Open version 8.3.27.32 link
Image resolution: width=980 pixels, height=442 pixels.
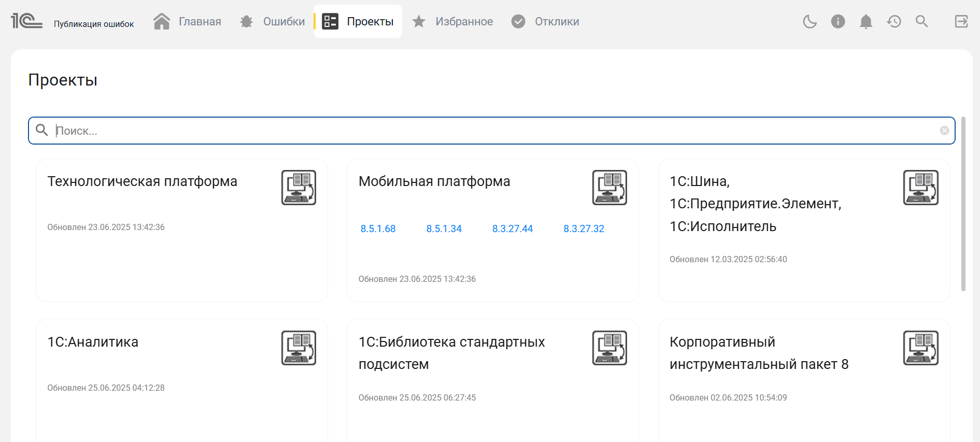click(x=584, y=229)
